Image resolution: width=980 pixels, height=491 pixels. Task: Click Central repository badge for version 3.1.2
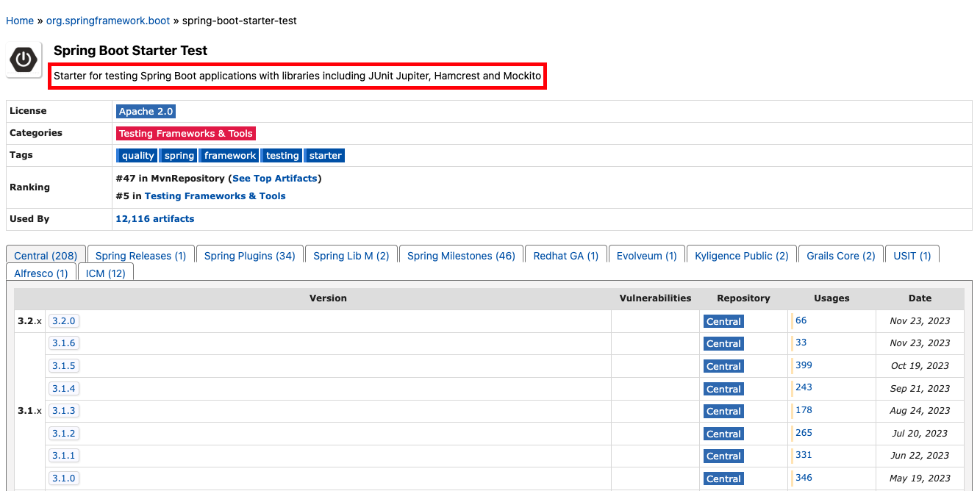coord(723,434)
